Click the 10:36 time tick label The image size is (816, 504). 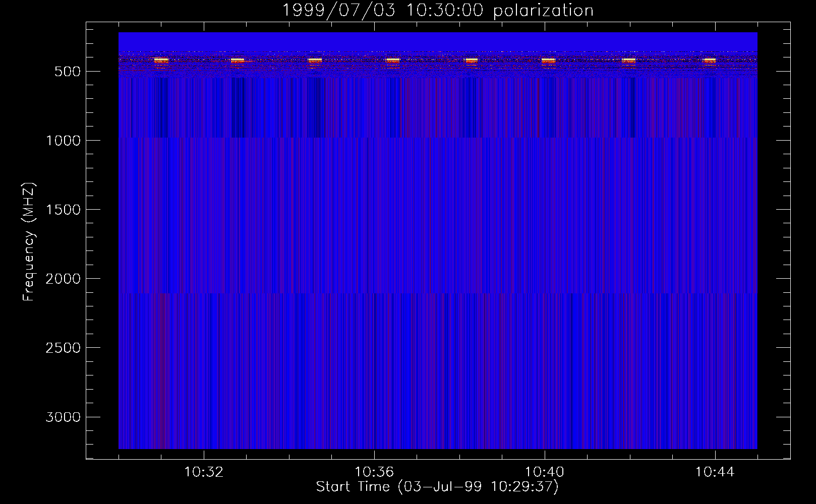374,472
